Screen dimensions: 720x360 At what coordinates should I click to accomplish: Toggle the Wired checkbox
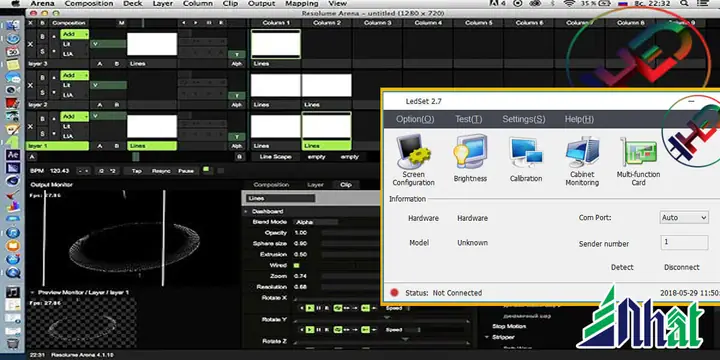pyautogui.click(x=296, y=265)
